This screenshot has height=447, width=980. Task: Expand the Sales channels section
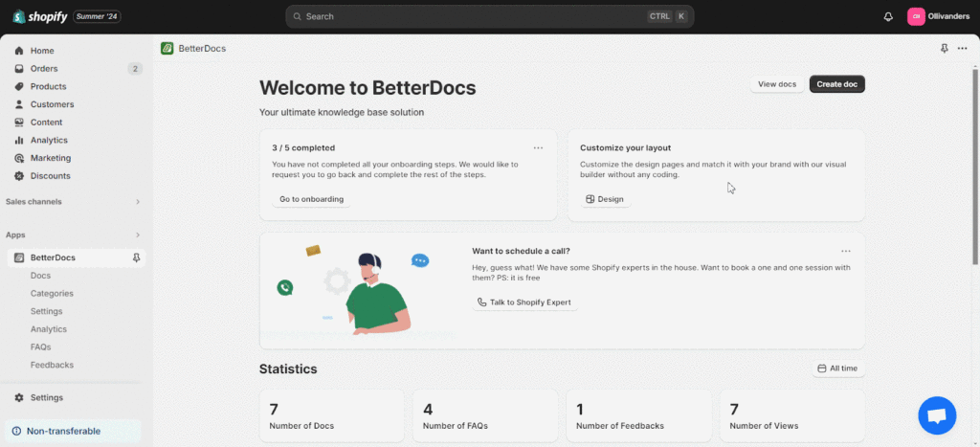[137, 202]
